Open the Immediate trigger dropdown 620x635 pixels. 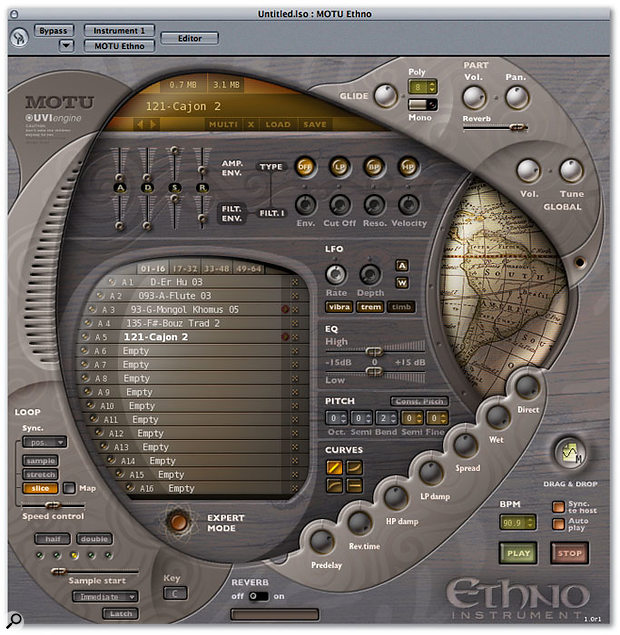click(105, 597)
